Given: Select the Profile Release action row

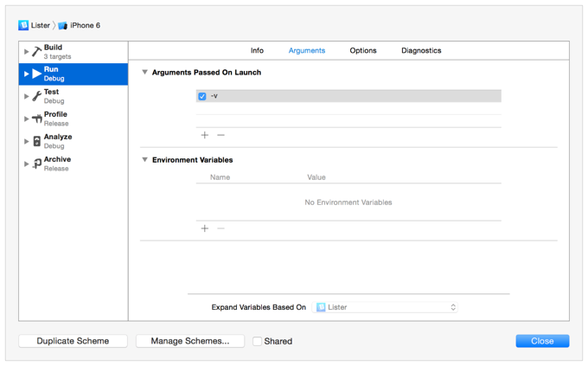Looking at the screenshot, I should (73, 119).
